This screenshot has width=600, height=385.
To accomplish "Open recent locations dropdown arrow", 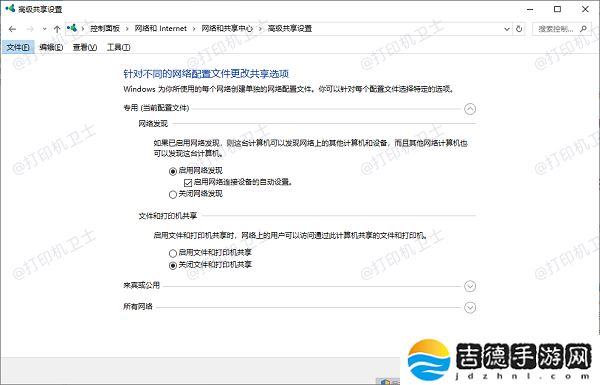I will point(44,29).
